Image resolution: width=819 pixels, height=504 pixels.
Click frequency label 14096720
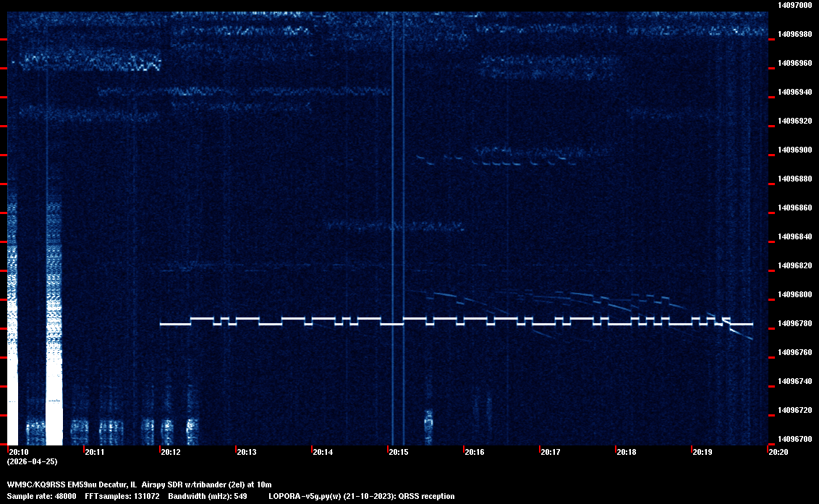(x=795, y=410)
